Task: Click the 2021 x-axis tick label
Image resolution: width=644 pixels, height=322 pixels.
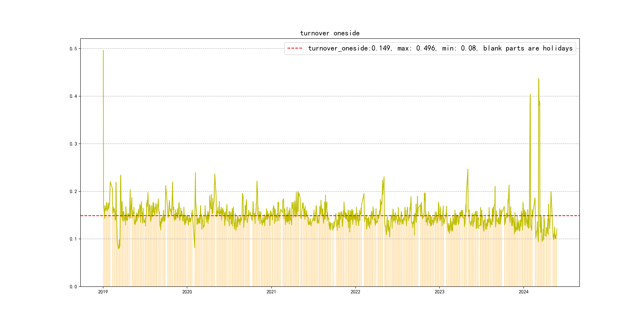Action: click(271, 292)
